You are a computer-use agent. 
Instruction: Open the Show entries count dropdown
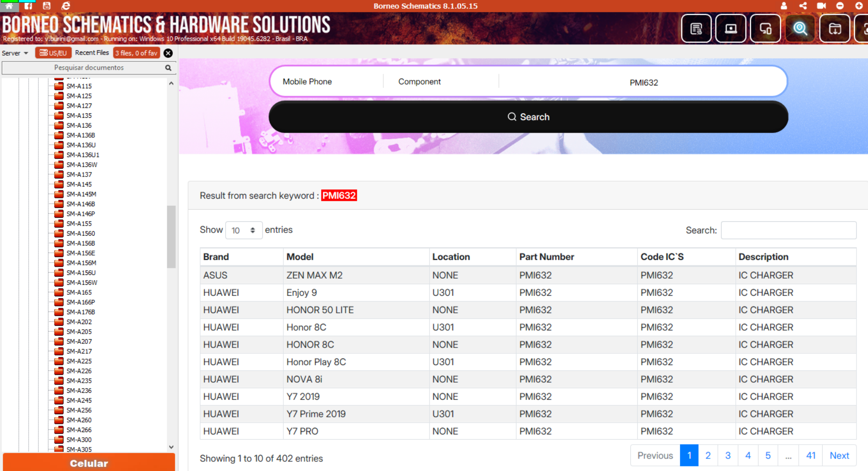click(244, 230)
